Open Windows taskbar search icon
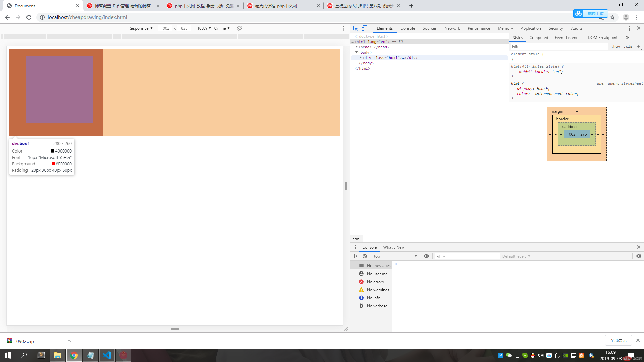 [24, 355]
